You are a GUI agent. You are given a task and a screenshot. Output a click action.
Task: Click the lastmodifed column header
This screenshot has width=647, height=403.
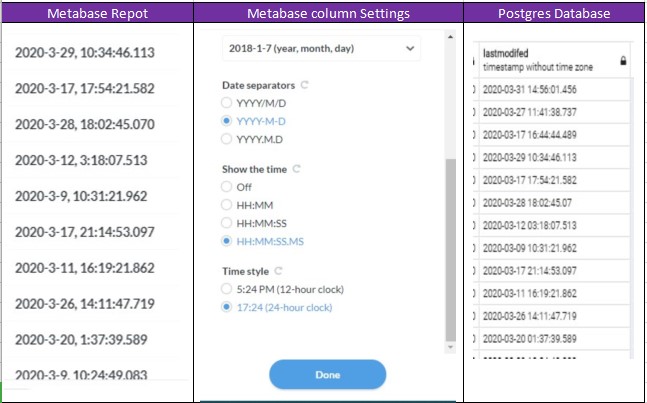pyautogui.click(x=555, y=60)
